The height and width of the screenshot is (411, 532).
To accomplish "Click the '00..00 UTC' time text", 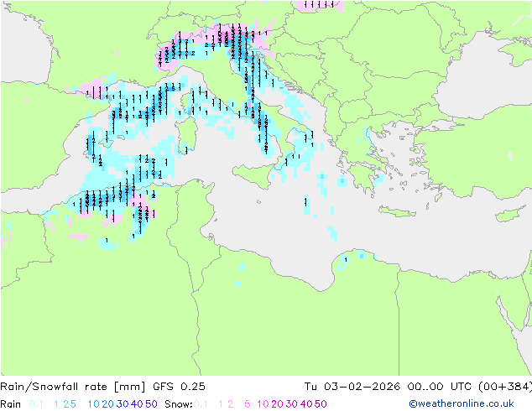I will pos(440,387).
